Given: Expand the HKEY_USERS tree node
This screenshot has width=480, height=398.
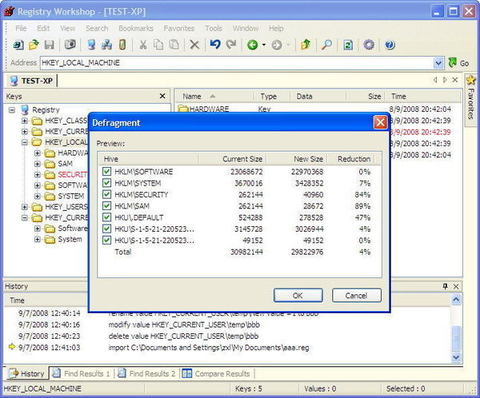Looking at the screenshot, I should point(24,207).
